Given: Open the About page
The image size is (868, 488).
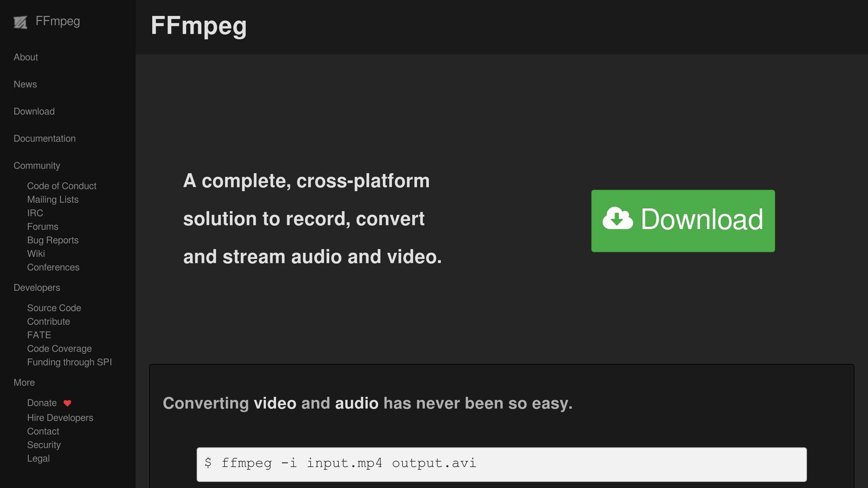Looking at the screenshot, I should tap(25, 57).
